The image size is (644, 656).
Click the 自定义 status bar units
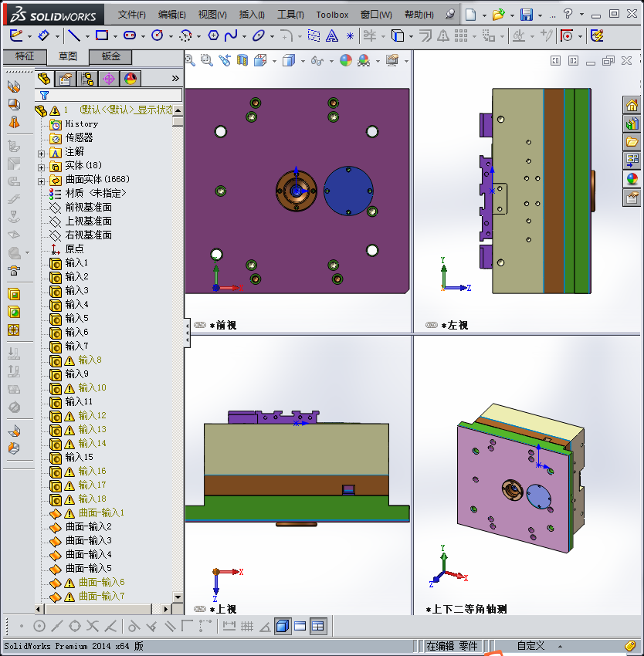[x=530, y=646]
